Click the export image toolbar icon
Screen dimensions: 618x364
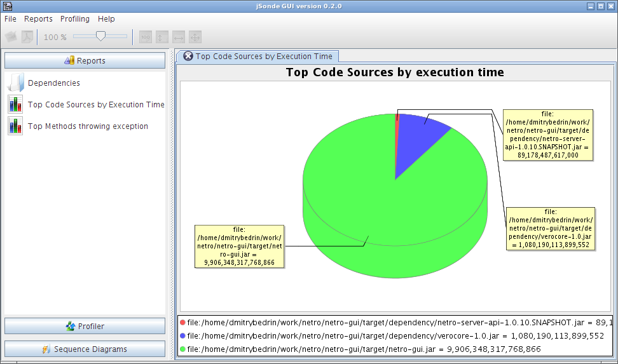pyautogui.click(x=11, y=37)
